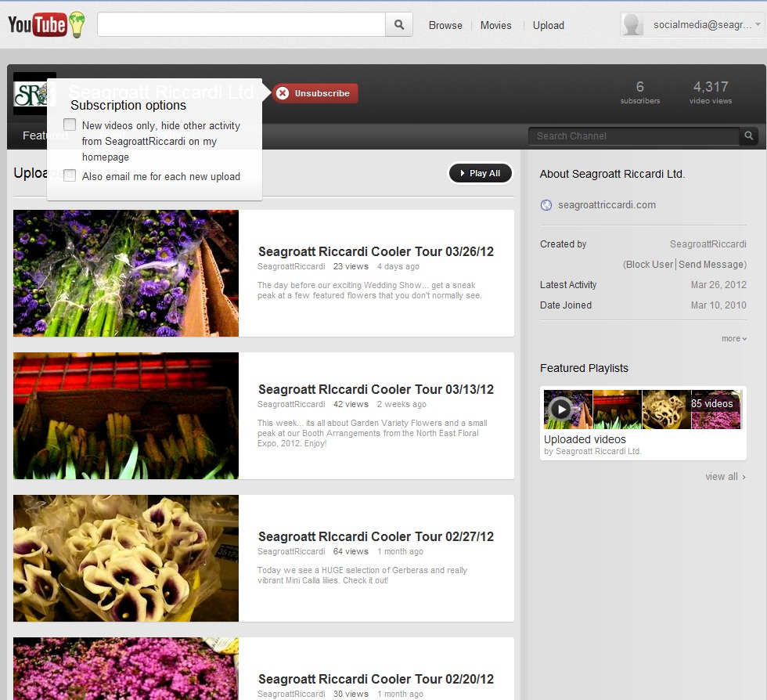Open seagroattriccardi.com link
The image size is (767, 700).
607,205
